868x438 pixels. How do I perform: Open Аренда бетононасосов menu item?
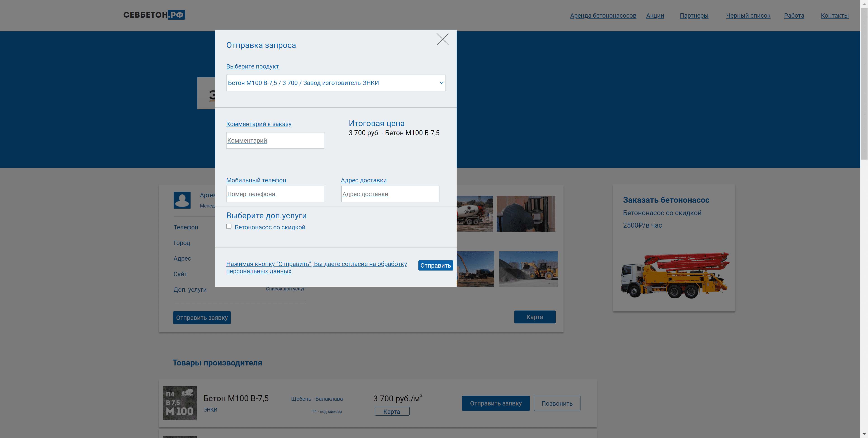point(603,16)
